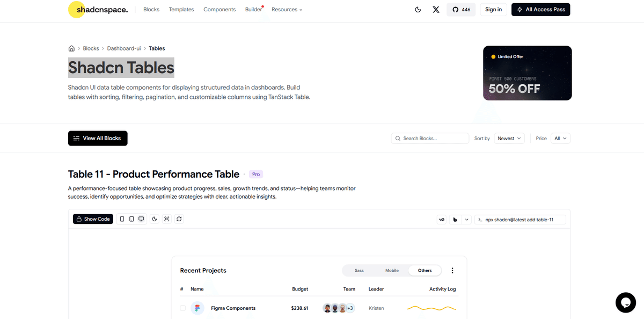Toggle site dark mode with the moon icon
Viewport: 644px width, 319px height.
click(x=418, y=9)
